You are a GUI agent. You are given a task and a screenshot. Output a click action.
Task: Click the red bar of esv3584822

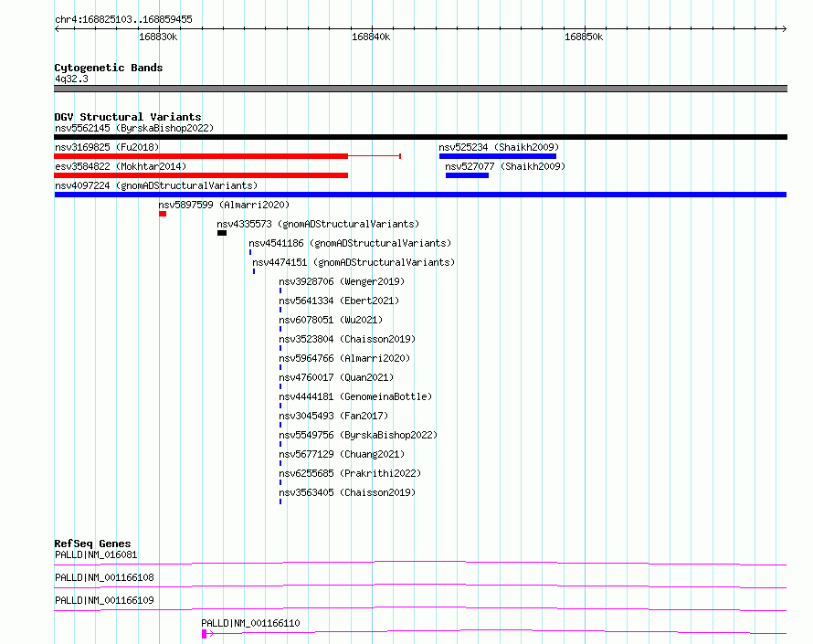pyautogui.click(x=201, y=175)
